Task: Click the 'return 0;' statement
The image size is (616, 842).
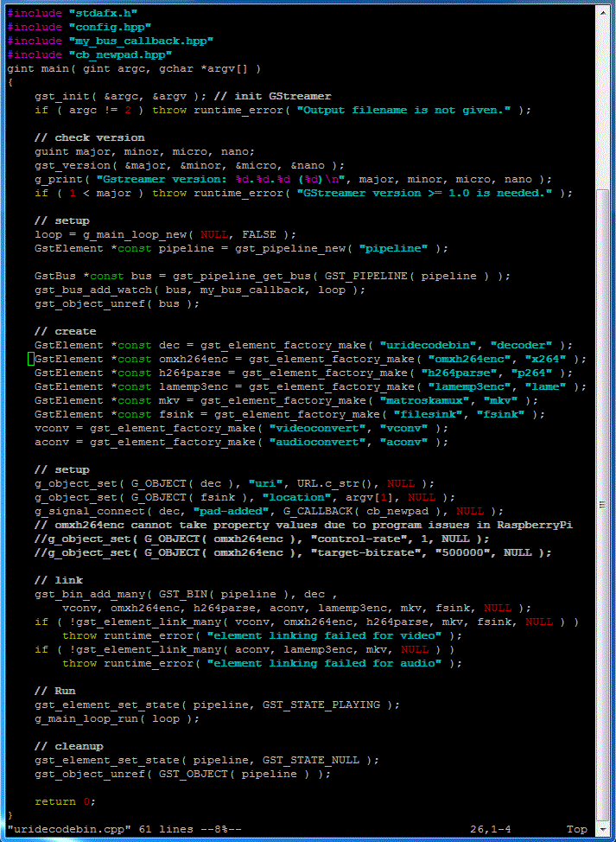Action: (66, 801)
